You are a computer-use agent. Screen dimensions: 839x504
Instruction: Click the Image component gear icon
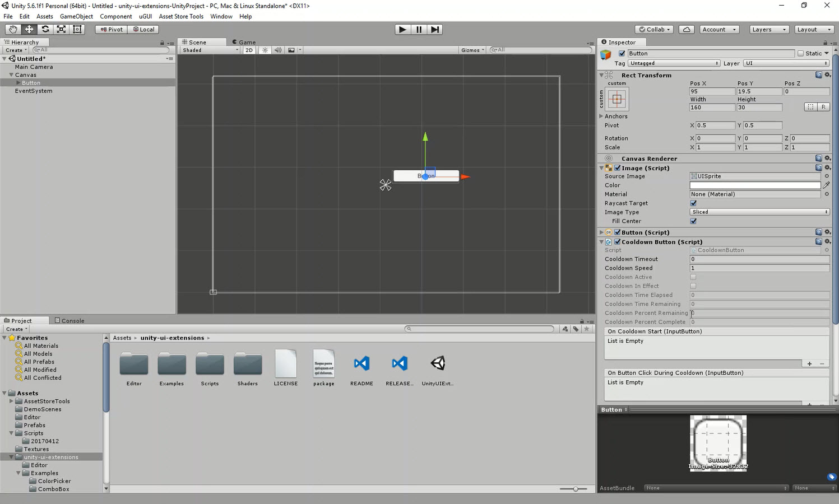(x=827, y=167)
